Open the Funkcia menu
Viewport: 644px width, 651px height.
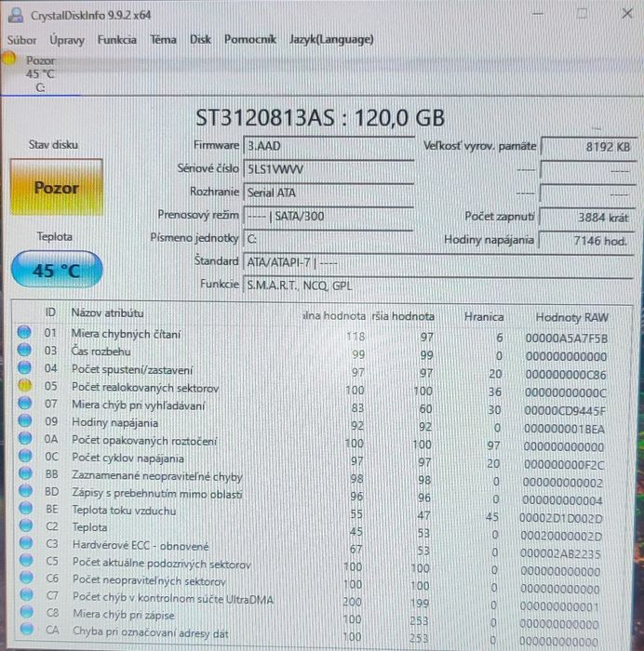tap(116, 39)
